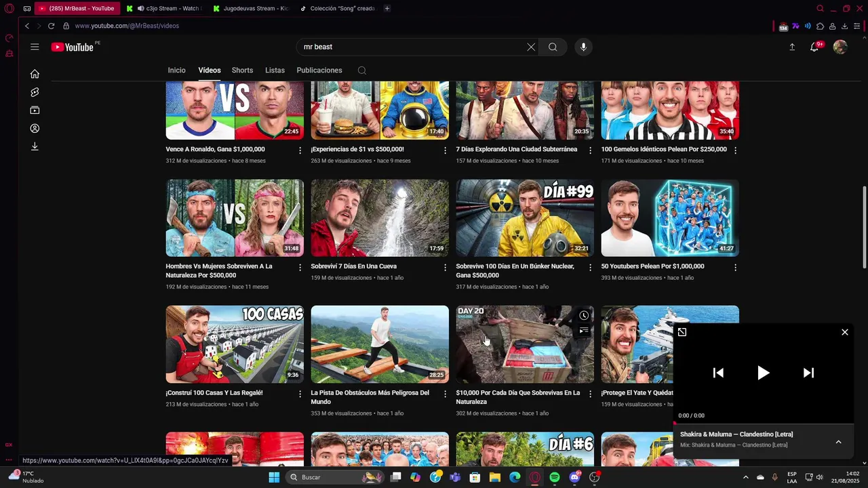Screen dimensions: 868x488
Task: Open the Publicaciones channel tab
Action: 319,70
